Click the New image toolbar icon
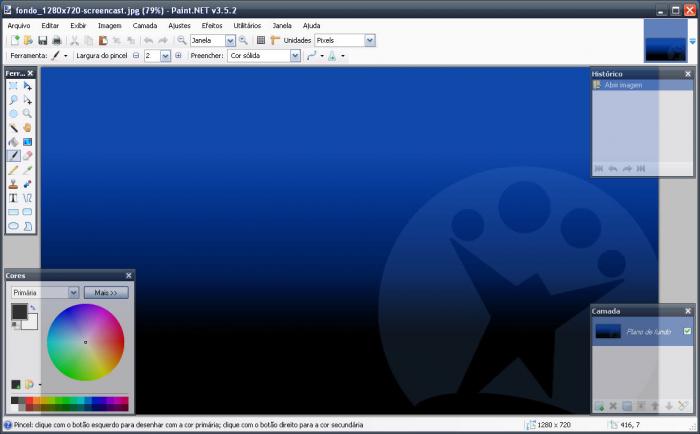This screenshot has width=700, height=434. tap(15, 40)
